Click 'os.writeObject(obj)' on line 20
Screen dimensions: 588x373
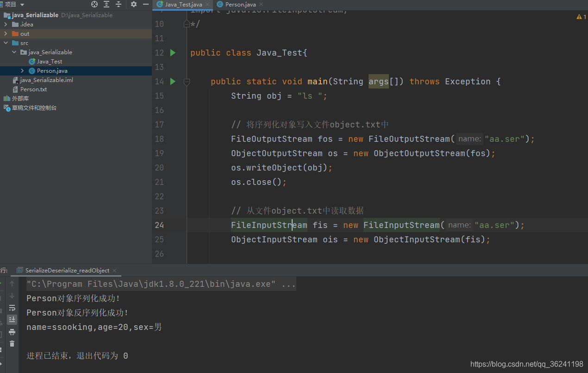pyautogui.click(x=280, y=168)
